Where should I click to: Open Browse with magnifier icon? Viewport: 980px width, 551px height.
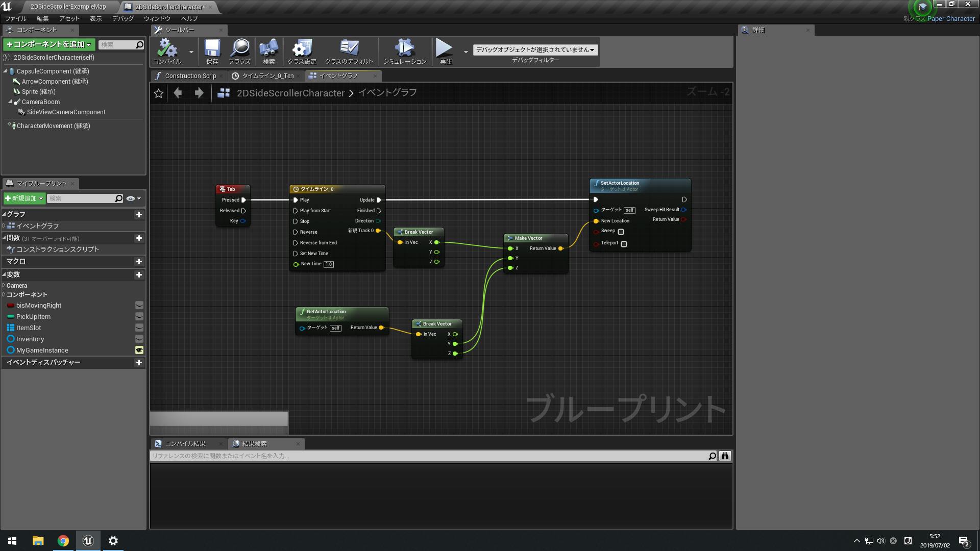tap(239, 49)
